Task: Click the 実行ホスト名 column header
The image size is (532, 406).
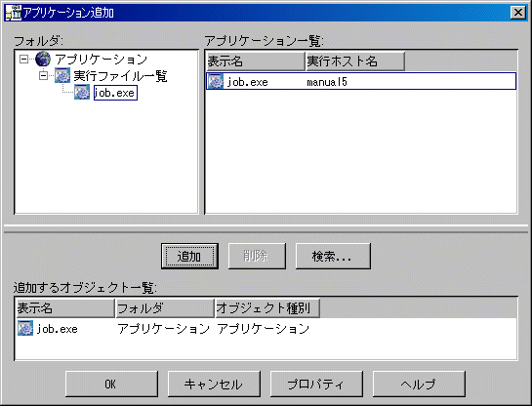Action: [x=355, y=61]
